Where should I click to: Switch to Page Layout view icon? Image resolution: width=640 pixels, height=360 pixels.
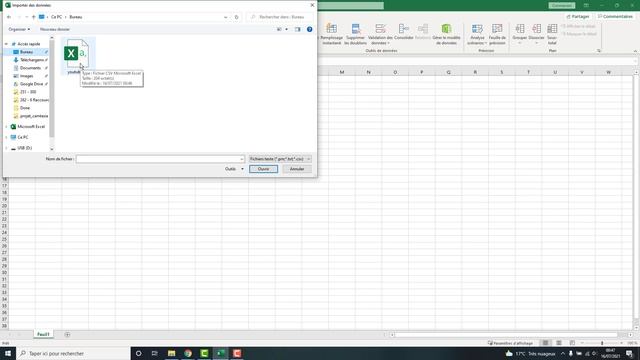tap(559, 343)
